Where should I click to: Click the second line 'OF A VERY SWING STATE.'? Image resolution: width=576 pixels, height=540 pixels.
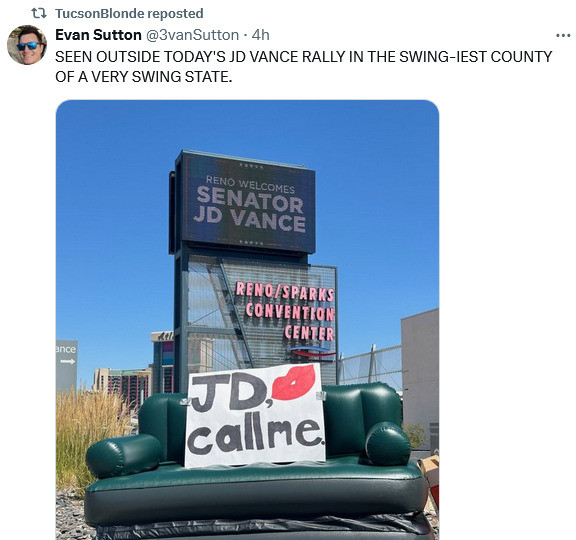coord(144,77)
